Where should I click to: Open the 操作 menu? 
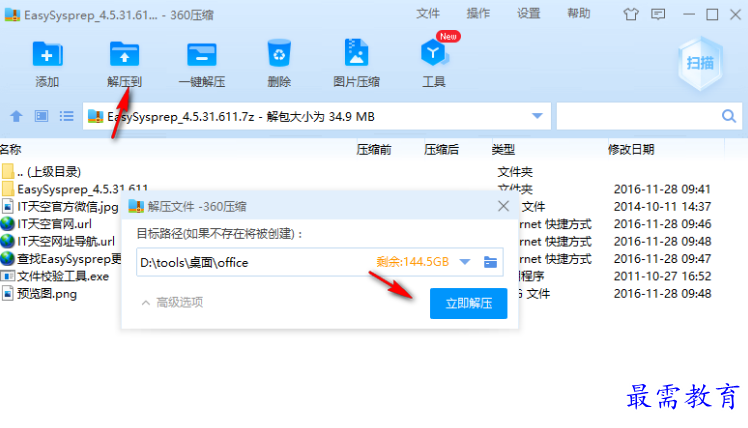click(478, 13)
